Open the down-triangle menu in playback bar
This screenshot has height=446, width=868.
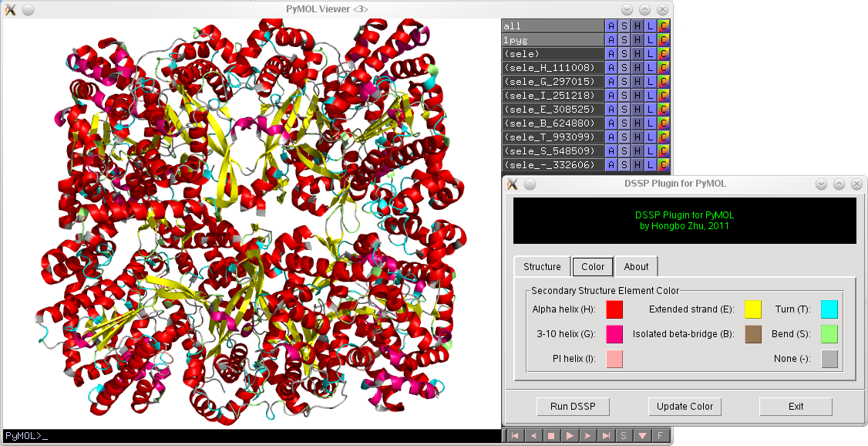pos(642,436)
